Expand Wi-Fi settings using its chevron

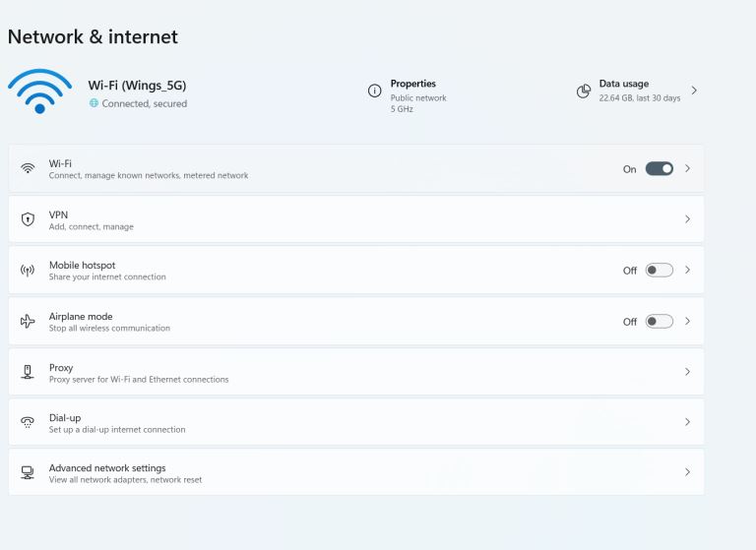[687, 168]
